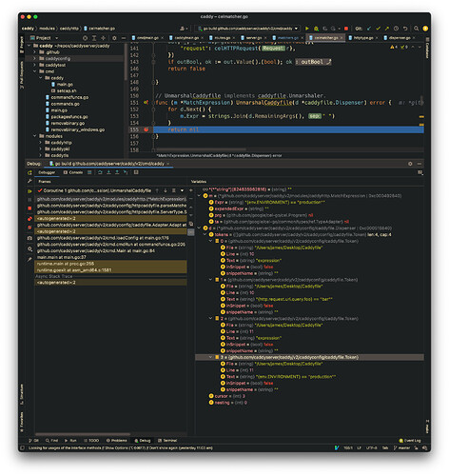Open the Event Log
Image resolution: width=449 pixels, height=476 pixels.
pyautogui.click(x=410, y=441)
